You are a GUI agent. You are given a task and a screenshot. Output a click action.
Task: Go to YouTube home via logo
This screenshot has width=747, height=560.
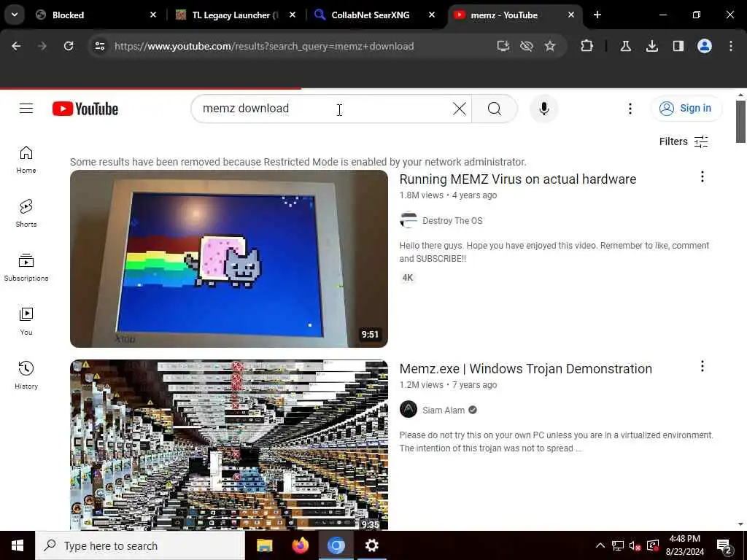coord(85,109)
